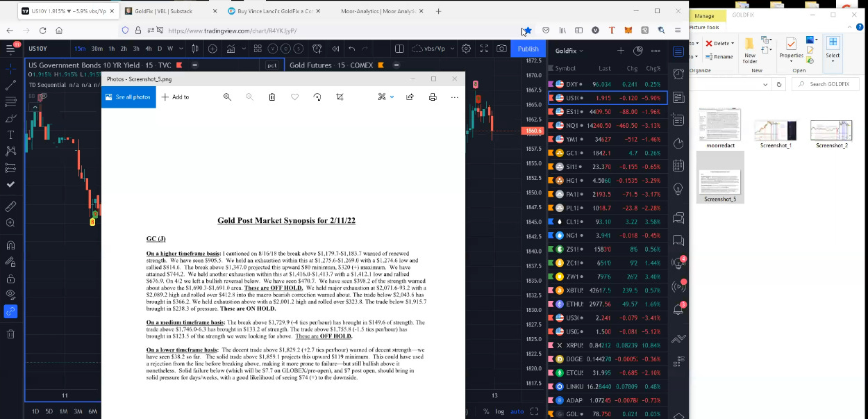The height and width of the screenshot is (419, 868).
Task: Click the fullscreen mode icon
Action: pyautogui.click(x=483, y=49)
